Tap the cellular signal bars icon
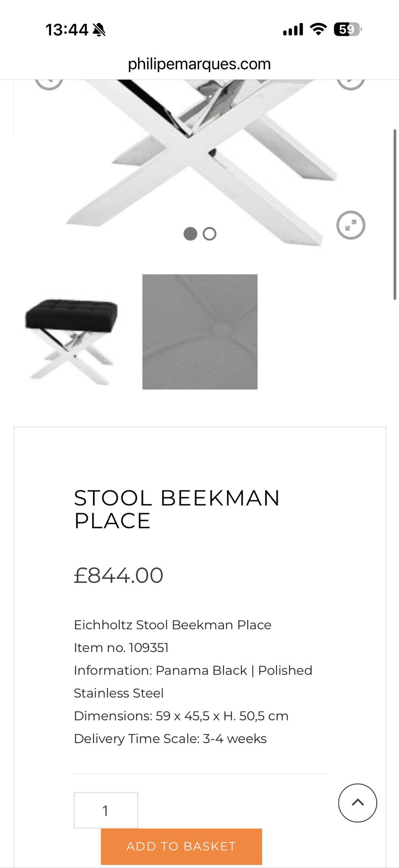The image size is (399, 868). coord(293,30)
